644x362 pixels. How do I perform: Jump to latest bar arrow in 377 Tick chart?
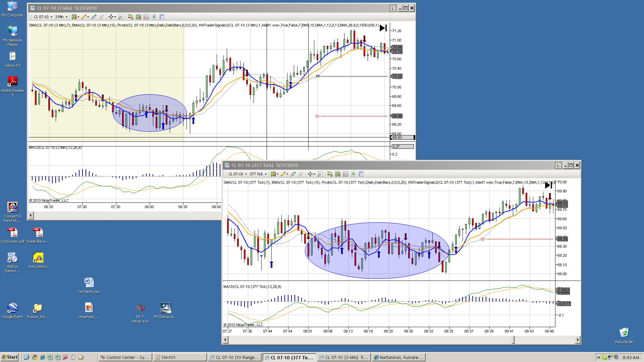[x=548, y=185]
